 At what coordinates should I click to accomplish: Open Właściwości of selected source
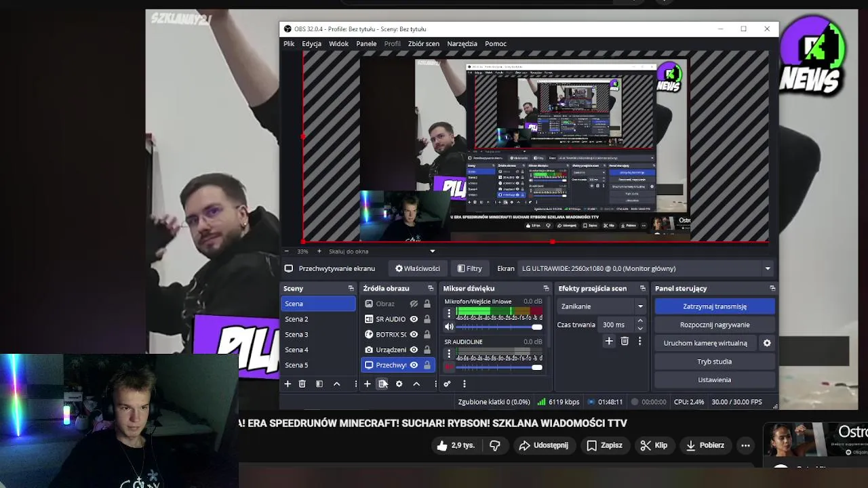[x=418, y=268]
